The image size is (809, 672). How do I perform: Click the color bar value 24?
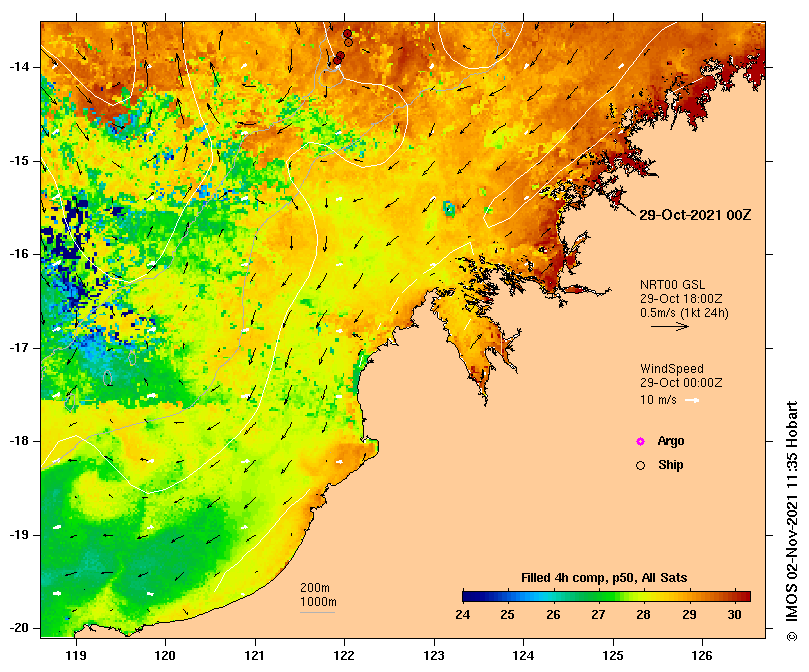pos(463,615)
